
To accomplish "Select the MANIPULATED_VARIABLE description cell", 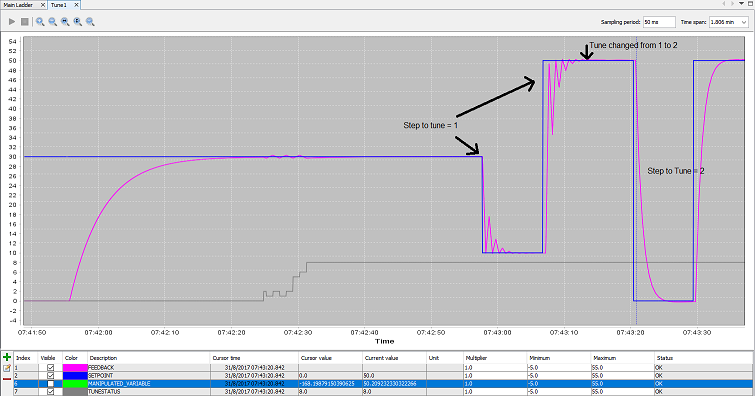I will click(149, 384).
